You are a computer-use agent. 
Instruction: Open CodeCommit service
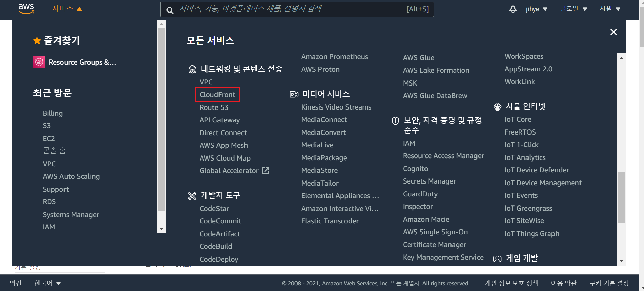pos(221,221)
